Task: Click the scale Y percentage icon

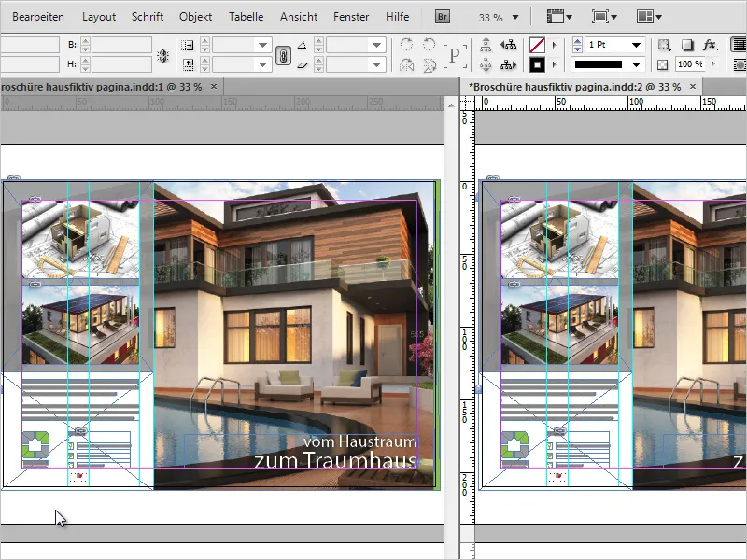Action: pos(188,64)
